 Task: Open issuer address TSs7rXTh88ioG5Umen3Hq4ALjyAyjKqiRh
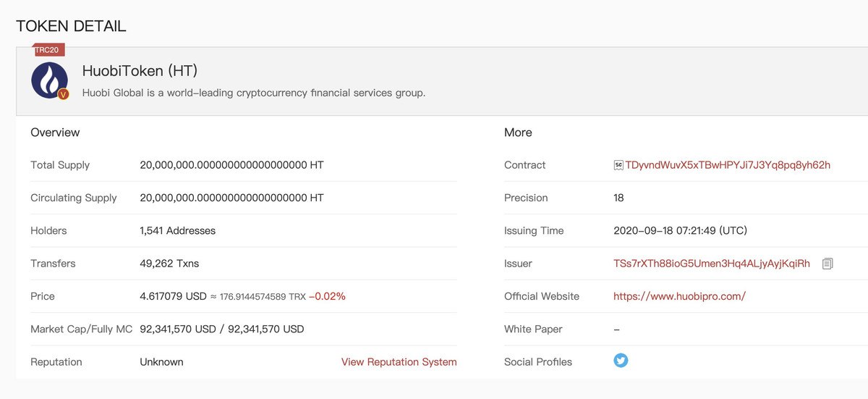(712, 264)
